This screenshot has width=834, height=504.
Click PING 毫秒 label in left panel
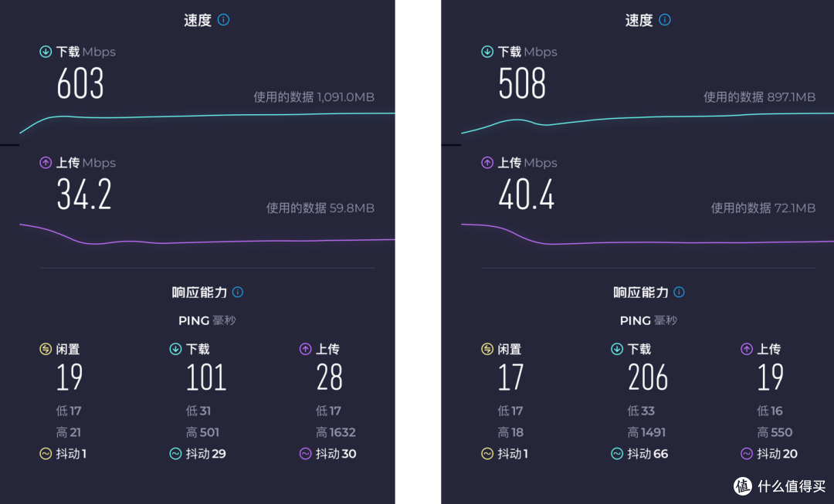207,320
